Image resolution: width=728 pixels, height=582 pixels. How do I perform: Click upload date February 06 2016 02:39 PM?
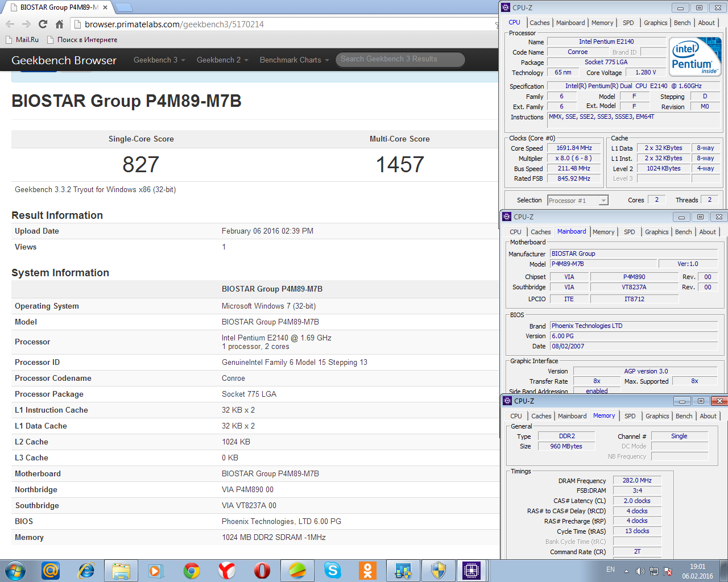point(267,231)
